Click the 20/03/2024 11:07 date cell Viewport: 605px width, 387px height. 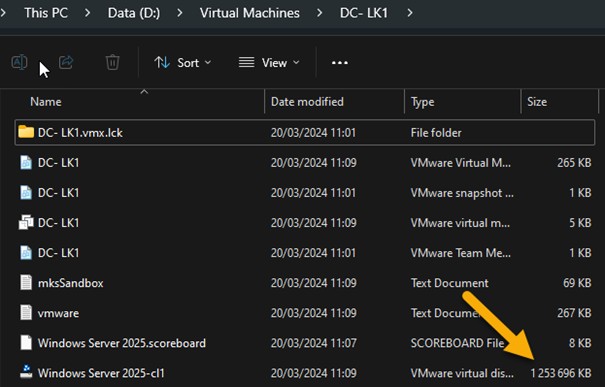(314, 343)
